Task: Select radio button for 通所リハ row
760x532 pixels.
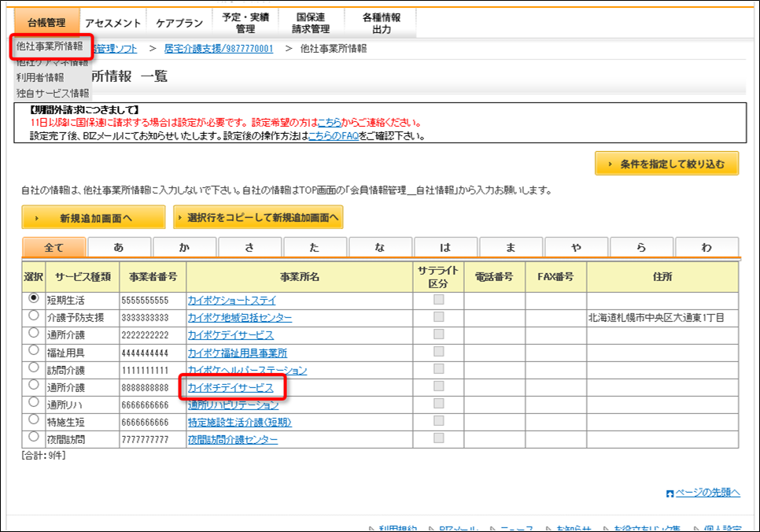Action: tap(34, 402)
